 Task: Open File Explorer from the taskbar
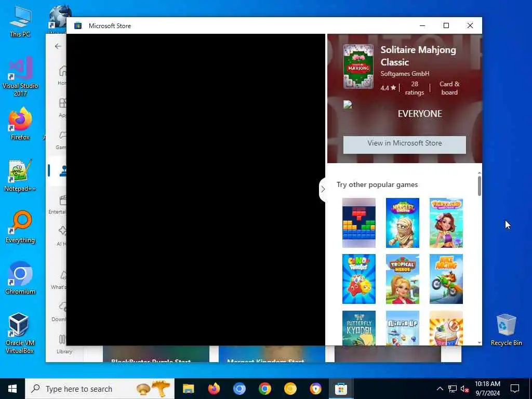click(188, 389)
